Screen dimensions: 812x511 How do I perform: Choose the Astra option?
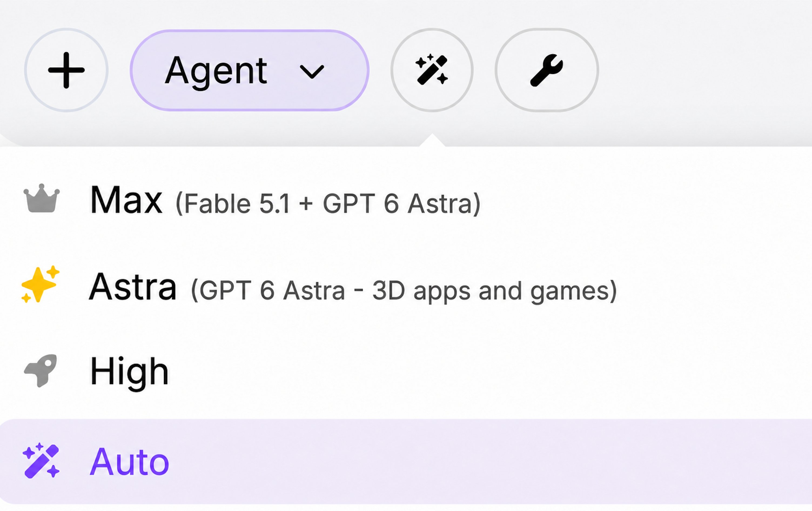click(x=406, y=287)
